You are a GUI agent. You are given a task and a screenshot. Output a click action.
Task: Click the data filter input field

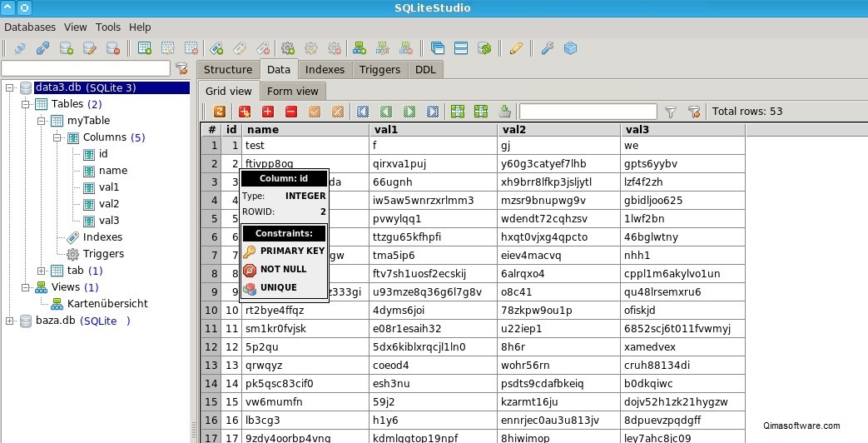(x=588, y=112)
